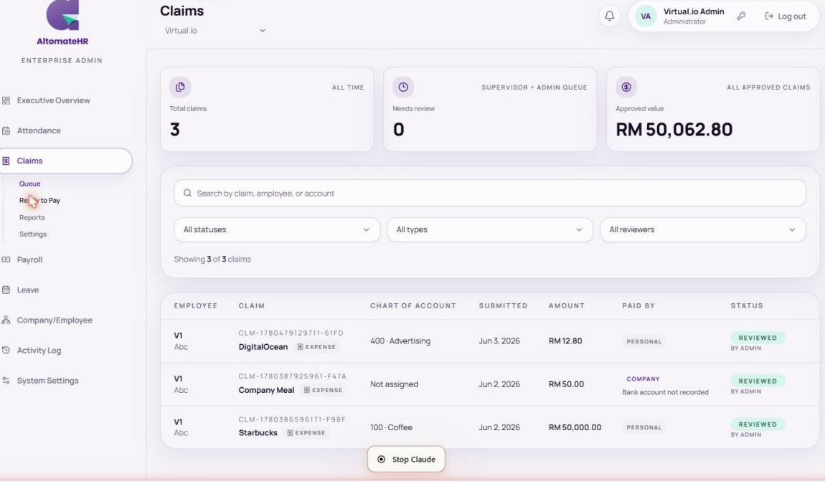The image size is (825, 504).
Task: Click the Not assigned account cell
Action: (394, 384)
